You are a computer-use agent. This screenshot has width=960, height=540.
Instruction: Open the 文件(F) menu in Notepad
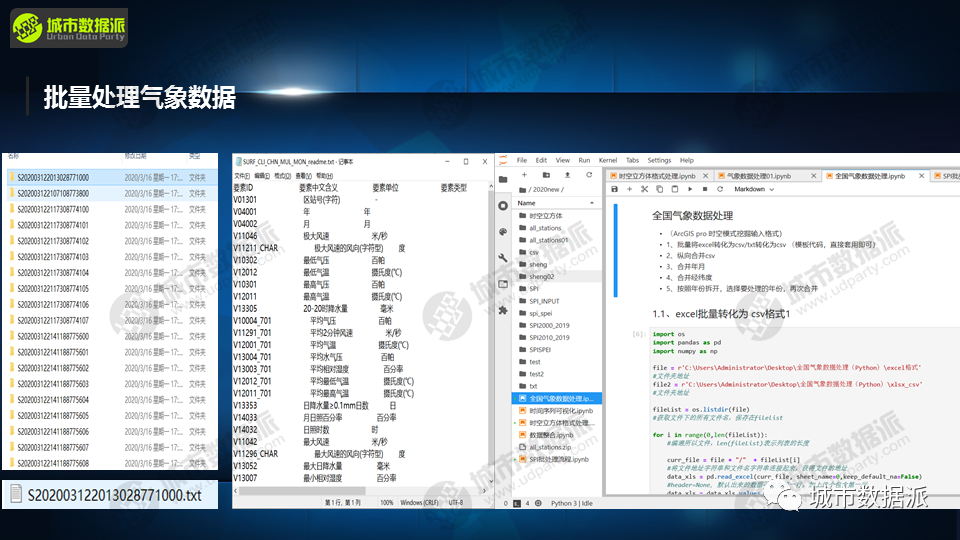pos(242,176)
